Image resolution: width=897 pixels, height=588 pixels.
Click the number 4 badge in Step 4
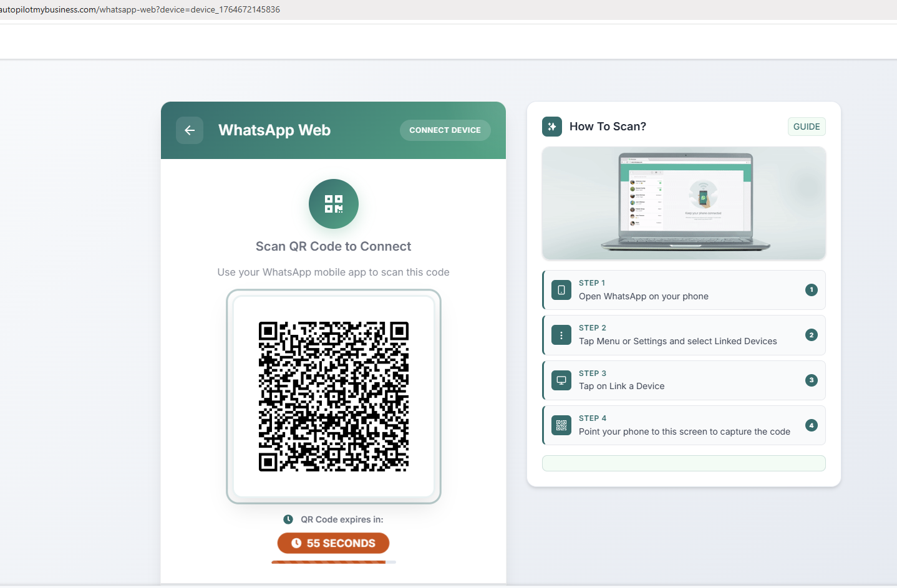(x=811, y=425)
